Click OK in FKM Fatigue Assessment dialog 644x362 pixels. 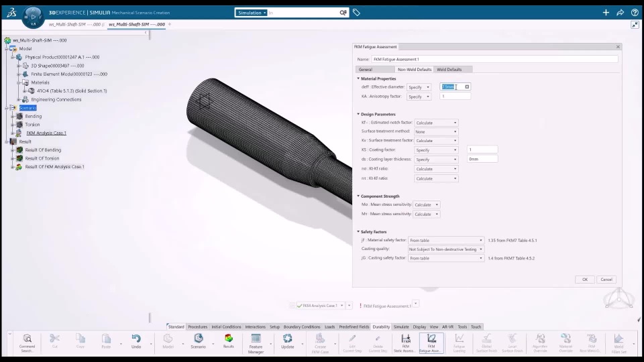[585, 280]
